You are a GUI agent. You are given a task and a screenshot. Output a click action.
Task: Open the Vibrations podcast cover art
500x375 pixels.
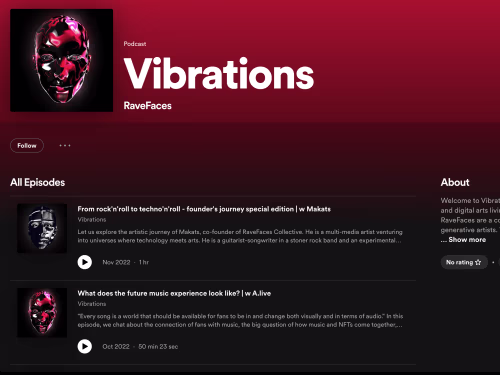click(x=62, y=60)
